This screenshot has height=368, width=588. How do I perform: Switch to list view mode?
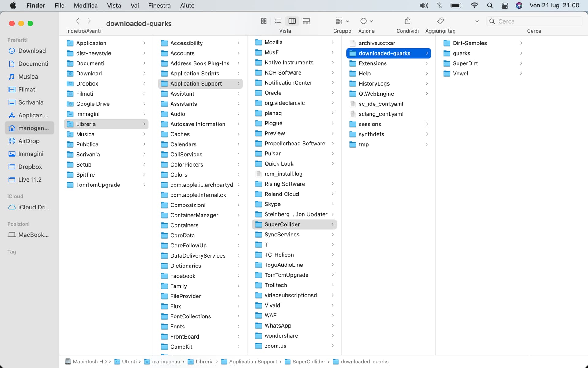[278, 21]
